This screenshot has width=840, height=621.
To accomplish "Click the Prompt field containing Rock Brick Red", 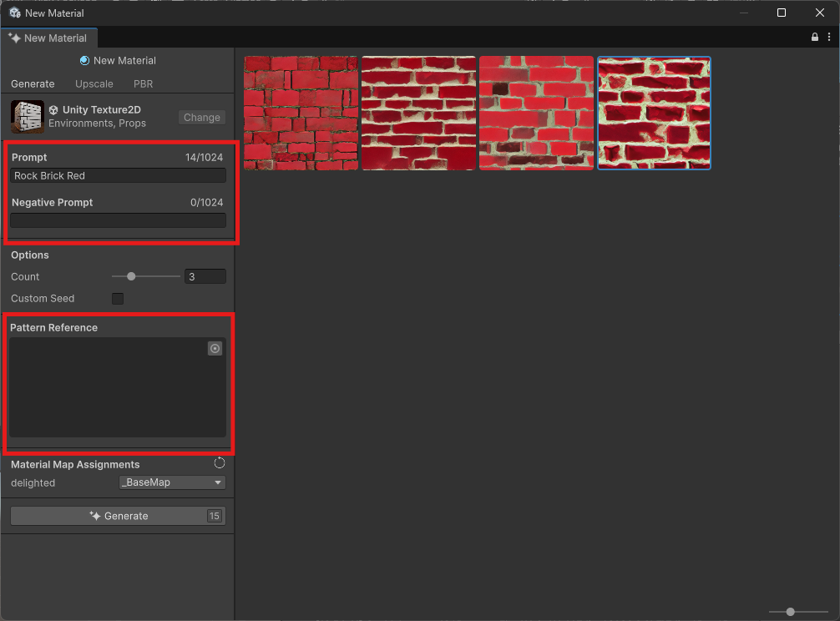I will pos(118,175).
